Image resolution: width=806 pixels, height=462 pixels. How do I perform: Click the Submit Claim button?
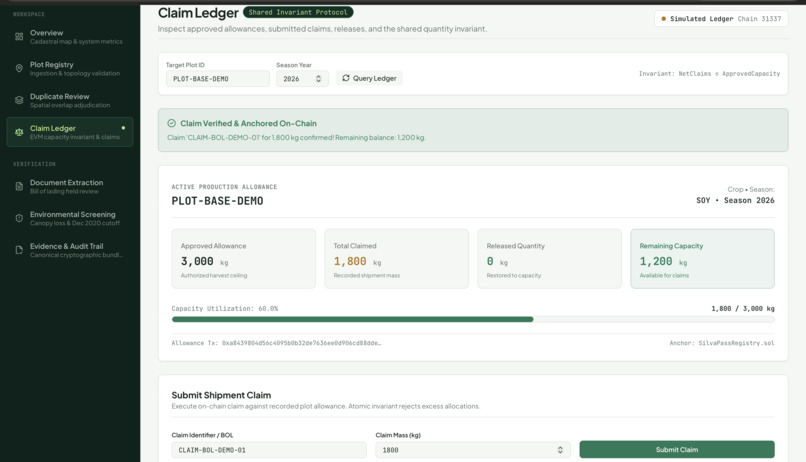click(676, 450)
